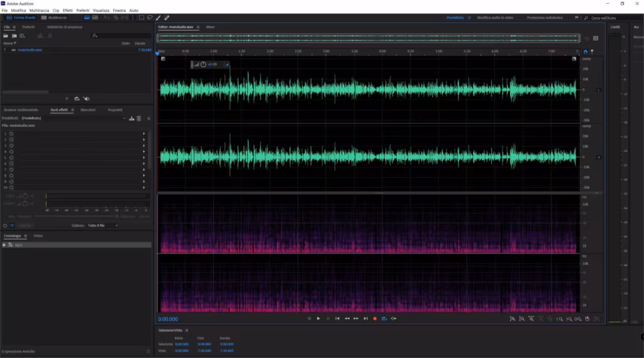Select the Spot Healing Brush tool
Image resolution: width=644 pixels, height=358 pixels.
167,18
